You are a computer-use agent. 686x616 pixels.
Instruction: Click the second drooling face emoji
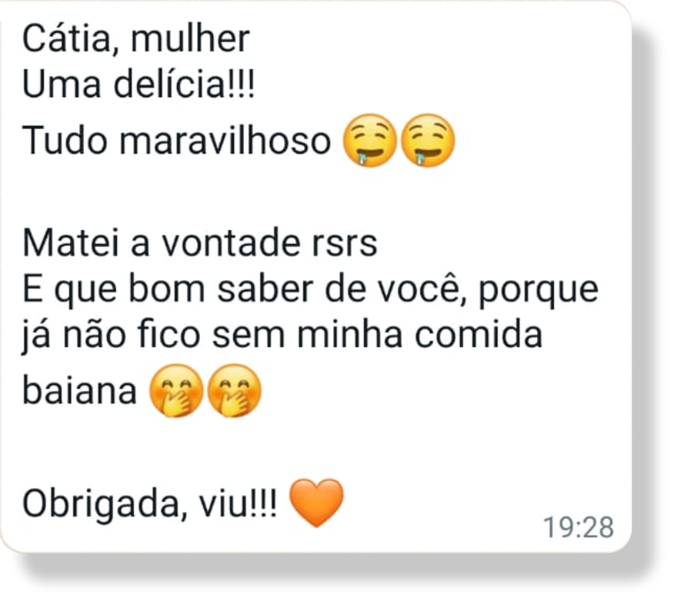pyautogui.click(x=428, y=140)
